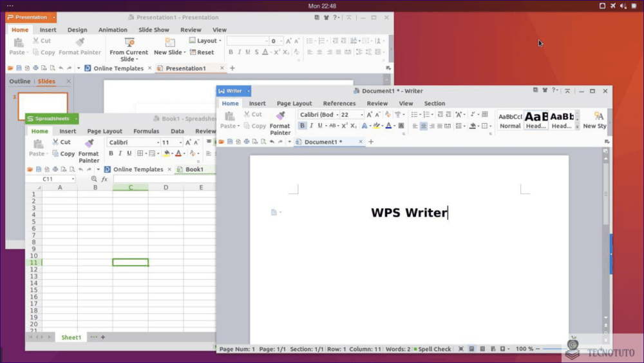Open Writer font size dropdown

(x=362, y=115)
